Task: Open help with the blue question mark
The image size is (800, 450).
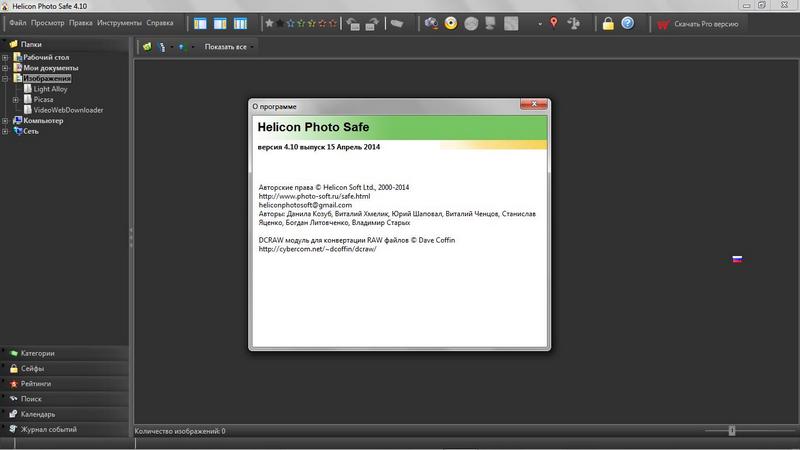Action: [628, 23]
